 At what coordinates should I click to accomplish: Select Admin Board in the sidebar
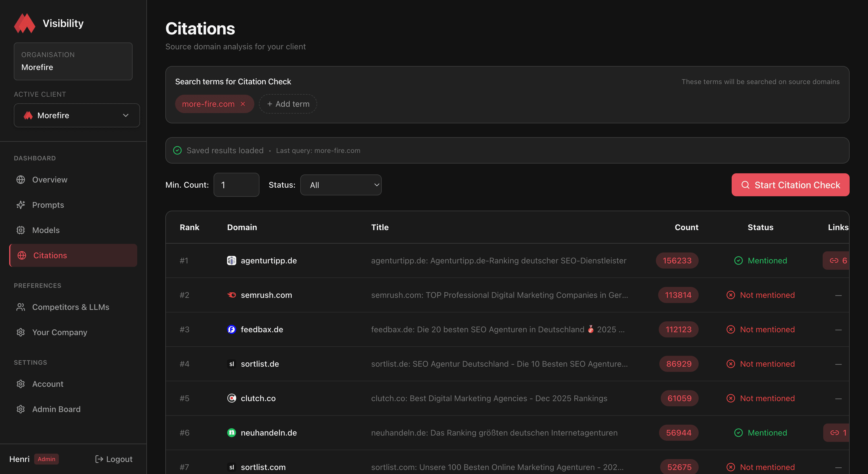(56, 409)
